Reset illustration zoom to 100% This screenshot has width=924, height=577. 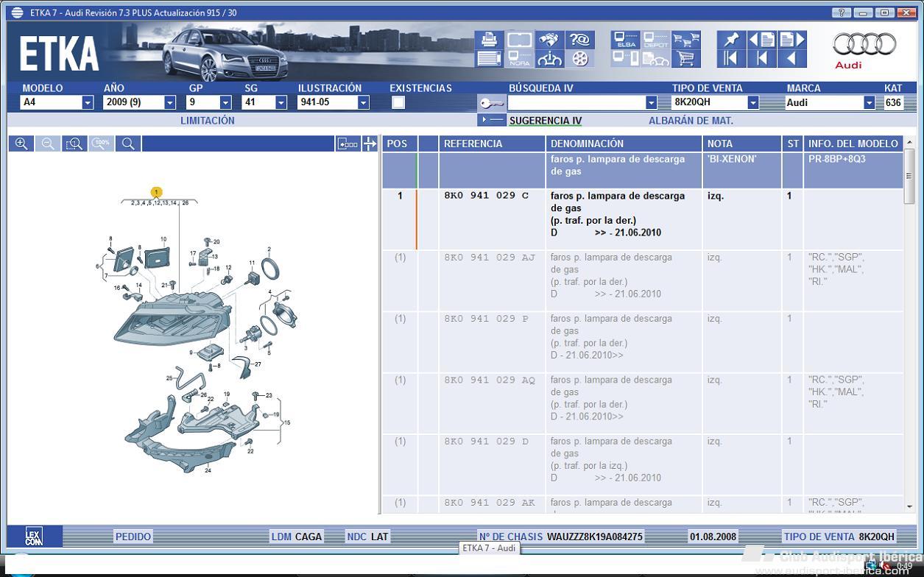pos(102,144)
